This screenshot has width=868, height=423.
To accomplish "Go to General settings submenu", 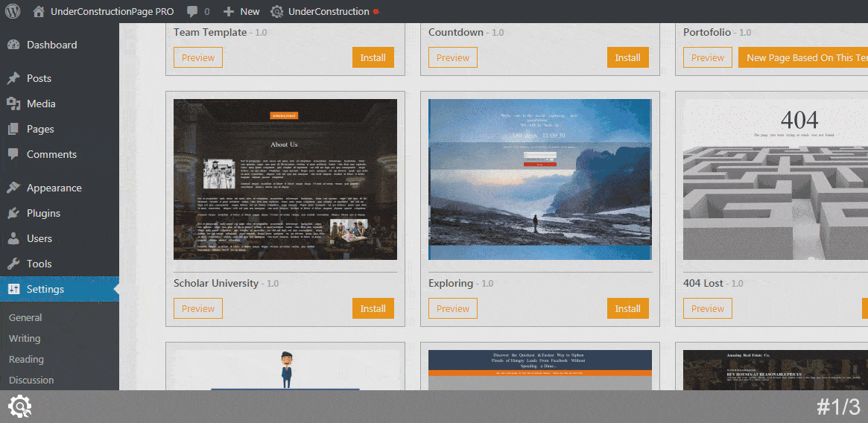I will [25, 317].
